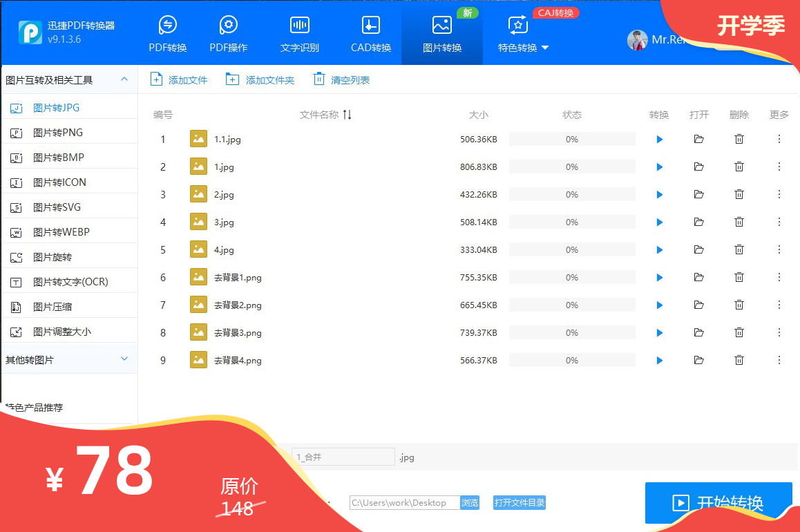Open file location of 2.jpg via folder icon
The height and width of the screenshot is (532, 800).
698,194
